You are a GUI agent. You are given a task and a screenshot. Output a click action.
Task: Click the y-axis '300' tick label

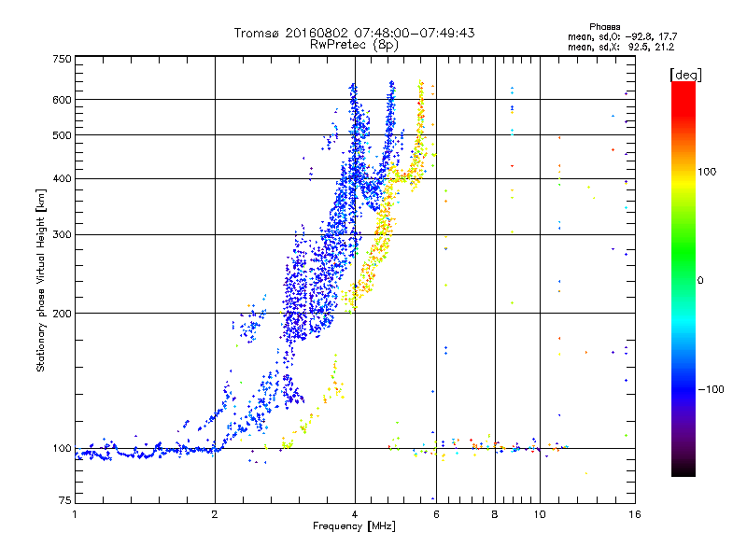pos(62,235)
